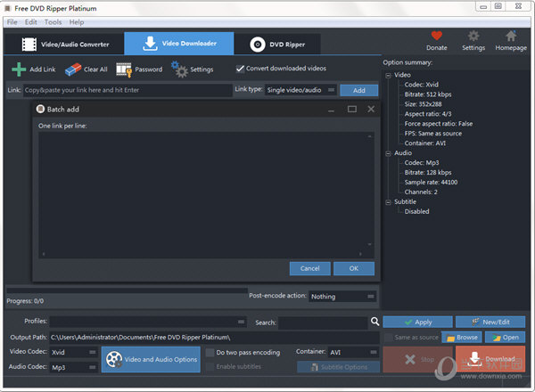
Task: Open the Post-encode action dropdown
Action: coord(342,297)
